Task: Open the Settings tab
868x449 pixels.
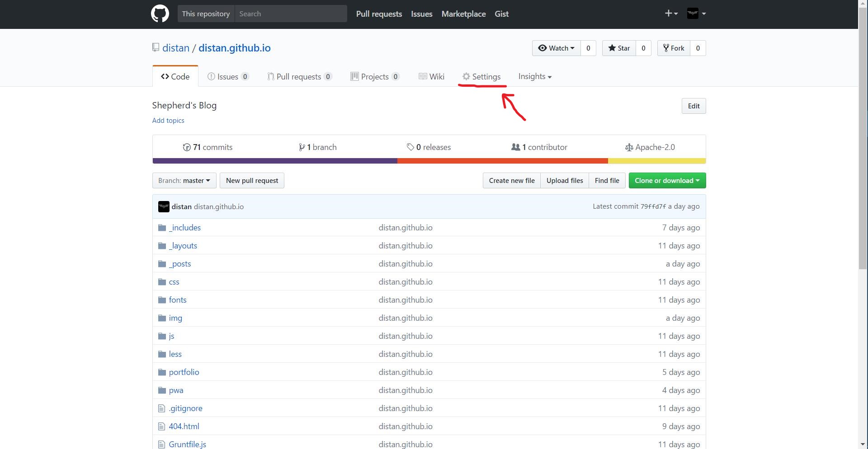Action: point(481,76)
